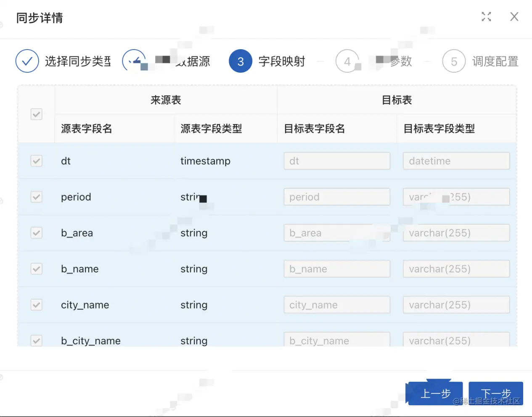Toggle the checkbox for row b_city_name
Viewport: 532px width, 417px height.
click(37, 340)
